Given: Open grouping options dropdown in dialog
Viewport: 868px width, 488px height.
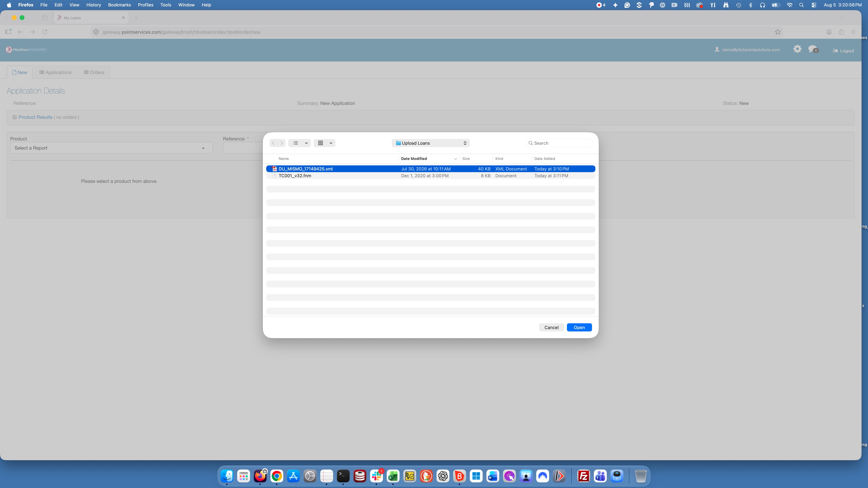Looking at the screenshot, I should (324, 143).
